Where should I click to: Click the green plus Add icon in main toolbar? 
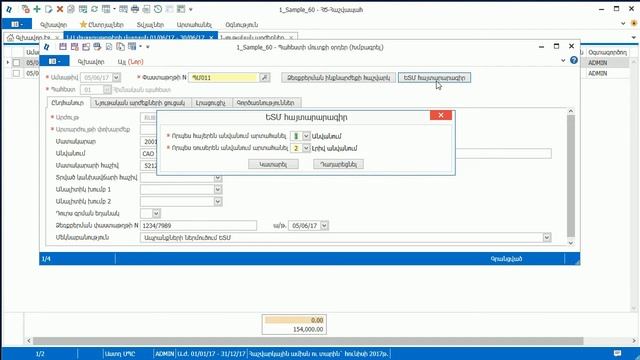pos(37,9)
